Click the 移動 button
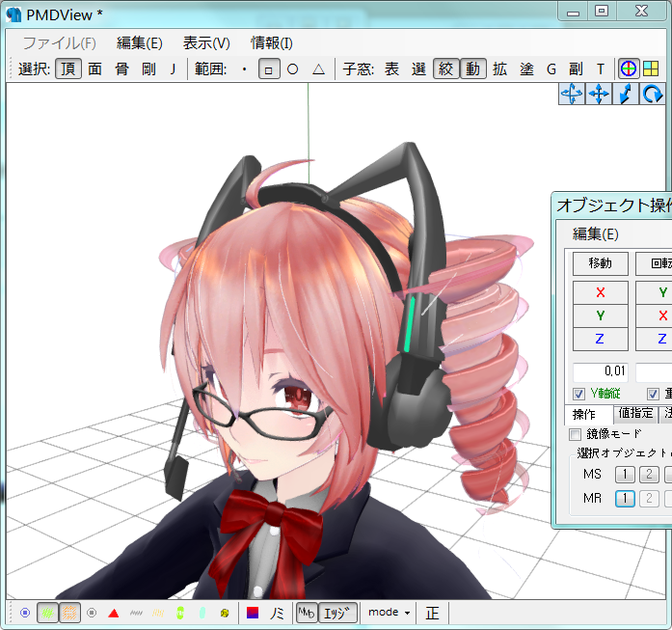This screenshot has width=672, height=630. click(x=601, y=263)
